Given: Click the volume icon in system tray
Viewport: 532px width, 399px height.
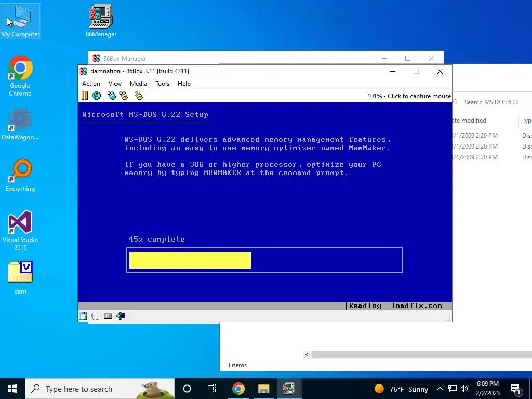Looking at the screenshot, I should click(464, 389).
